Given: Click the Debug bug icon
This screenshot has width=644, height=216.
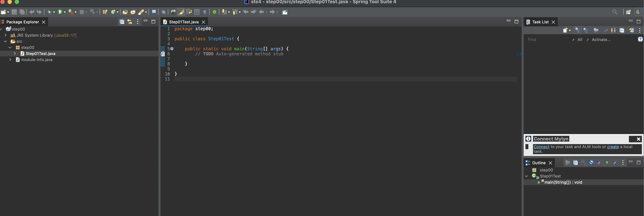Looking at the screenshot, I should (49, 12).
